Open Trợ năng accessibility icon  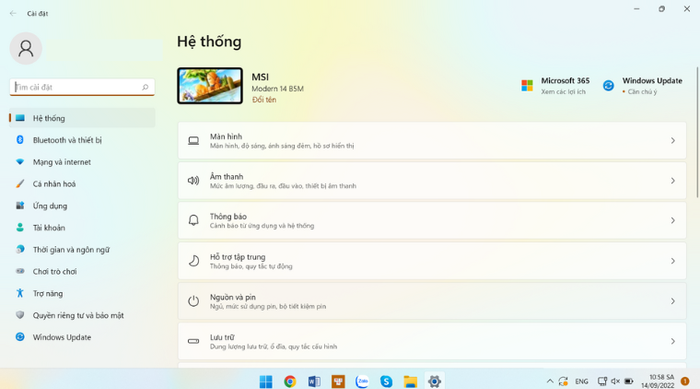[20, 293]
